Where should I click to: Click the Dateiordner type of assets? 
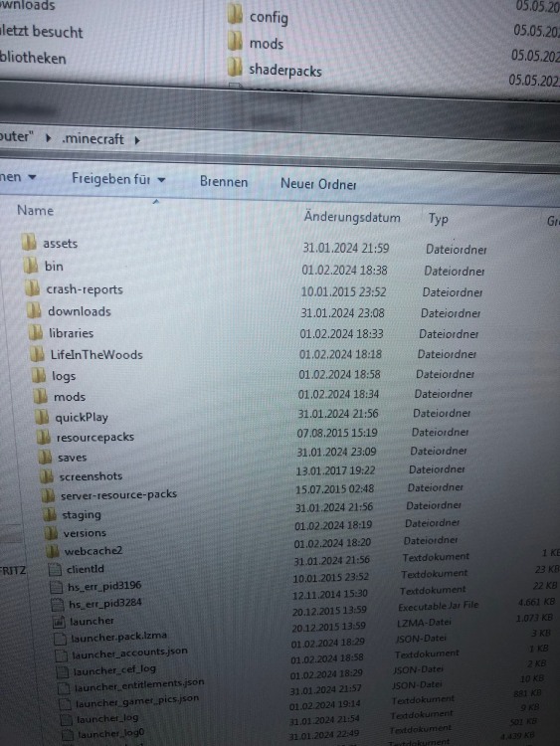(456, 250)
